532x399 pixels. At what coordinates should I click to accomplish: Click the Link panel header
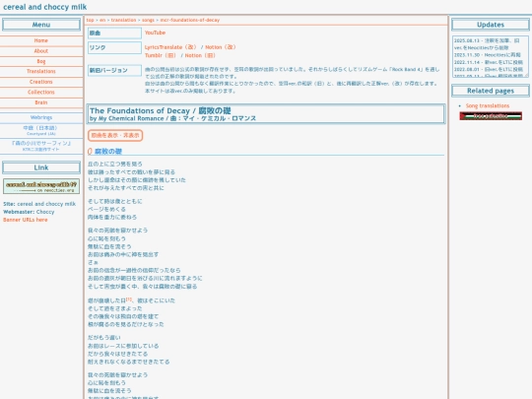[x=41, y=167]
